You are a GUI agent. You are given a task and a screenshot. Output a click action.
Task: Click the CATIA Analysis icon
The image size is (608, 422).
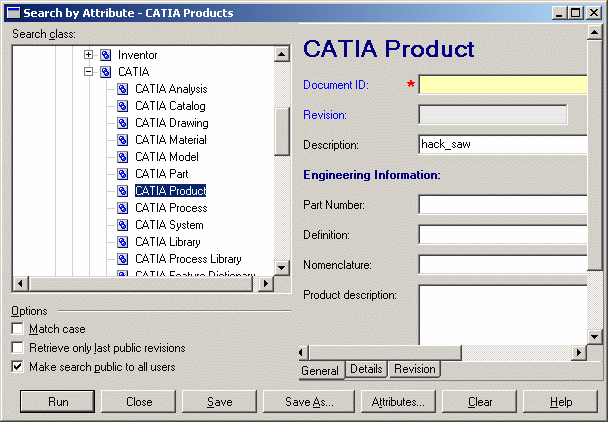(123, 89)
